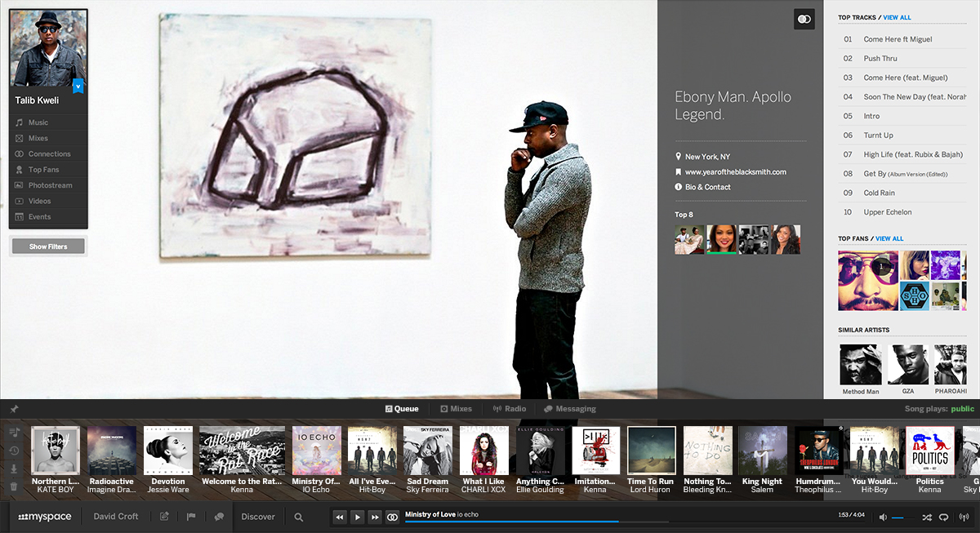Open first Top 8 friend thumbnail
This screenshot has width=980, height=533.
(x=689, y=239)
